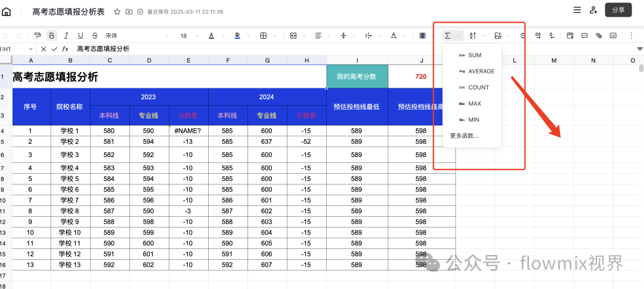The height and width of the screenshot is (289, 644).
Task: Open the more options vertical dots
Action: 631,36
